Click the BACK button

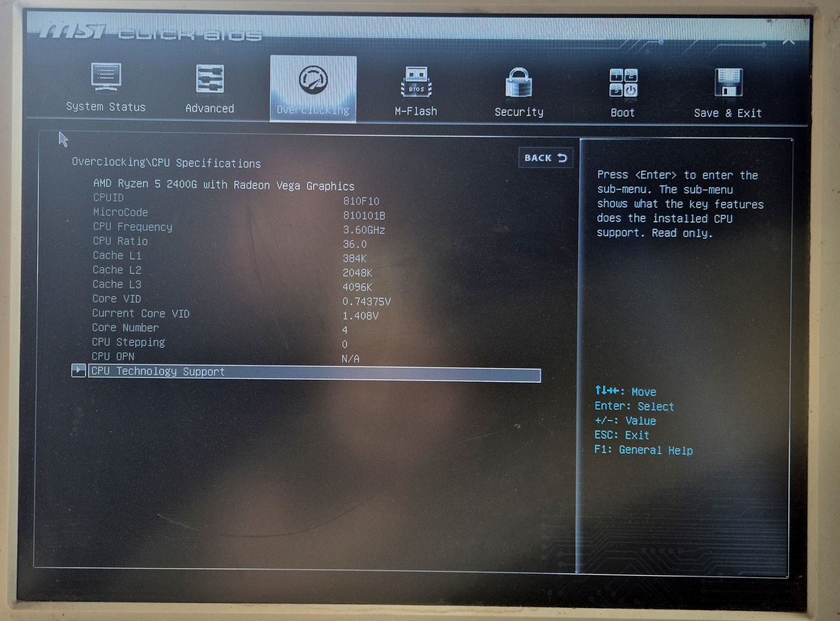(x=546, y=158)
